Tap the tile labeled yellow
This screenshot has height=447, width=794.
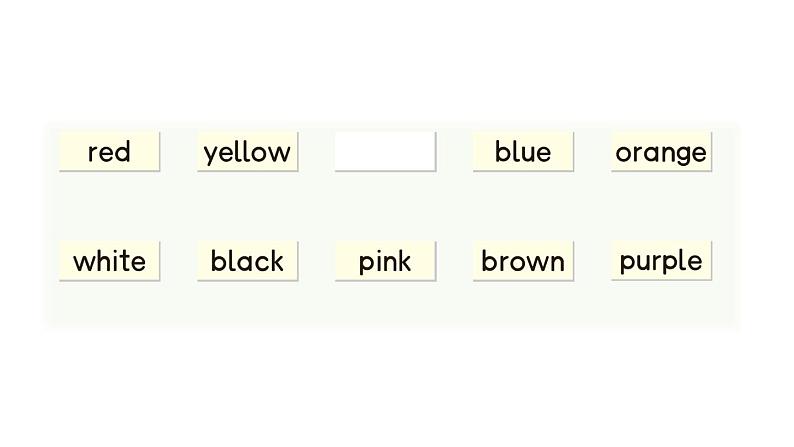pos(248,152)
